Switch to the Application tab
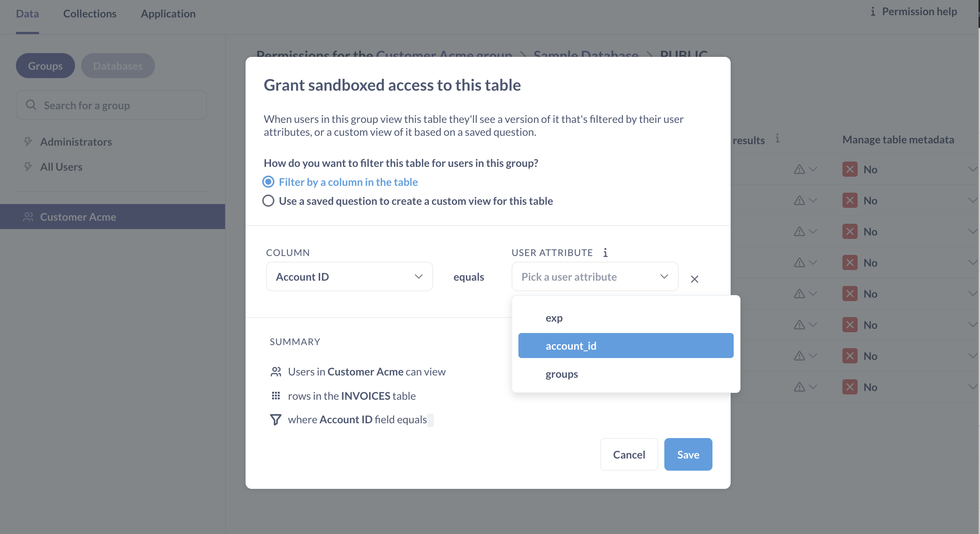Viewport: 980px width, 534px height. [x=168, y=13]
